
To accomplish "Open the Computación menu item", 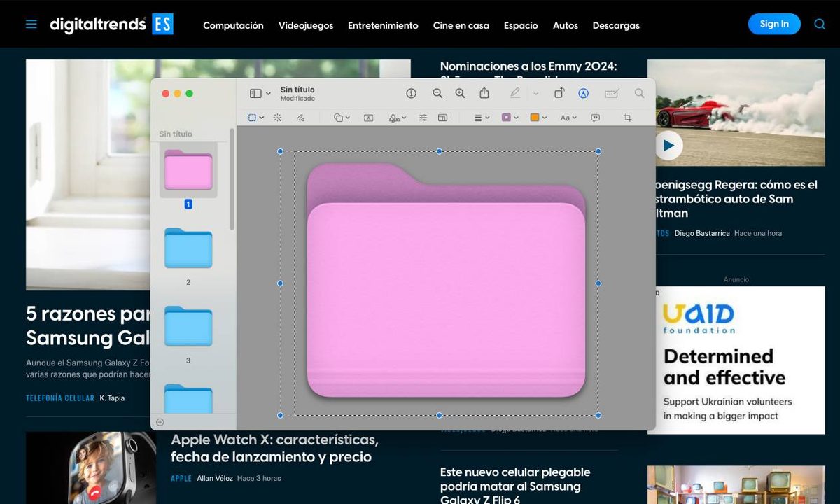I will 233,25.
